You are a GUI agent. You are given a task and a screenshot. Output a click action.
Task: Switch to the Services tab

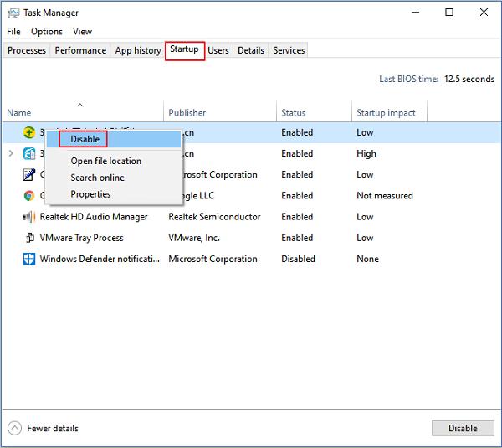289,50
